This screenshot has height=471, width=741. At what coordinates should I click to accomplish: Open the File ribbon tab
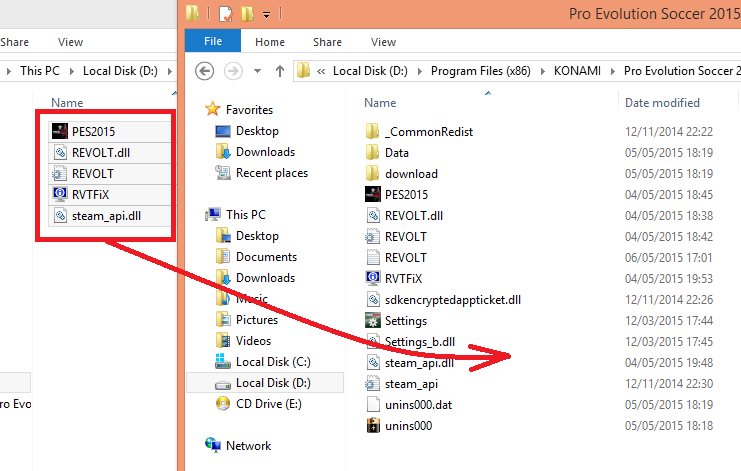click(213, 41)
